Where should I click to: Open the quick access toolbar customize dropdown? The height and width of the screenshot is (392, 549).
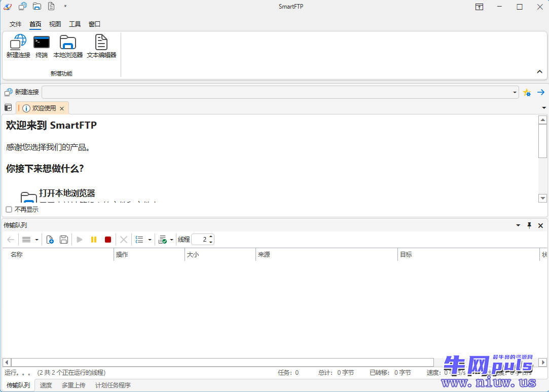65,6
